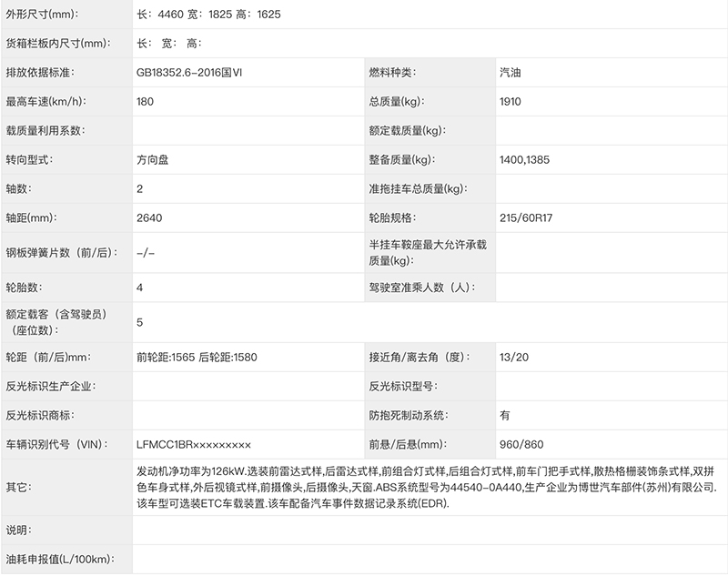Screen dimensions: 728x576
Task: Select the total mass value 1910
Action: pyautogui.click(x=511, y=102)
